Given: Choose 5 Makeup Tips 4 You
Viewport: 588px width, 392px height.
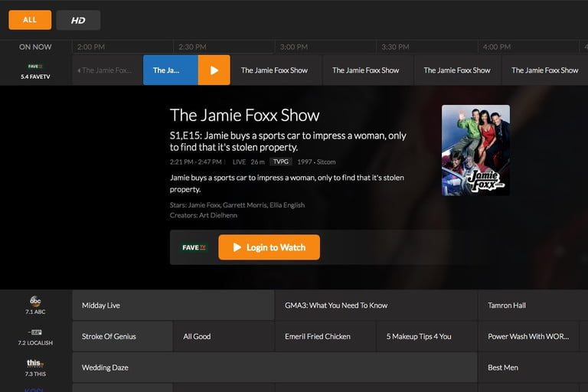Looking at the screenshot, I should point(426,336).
